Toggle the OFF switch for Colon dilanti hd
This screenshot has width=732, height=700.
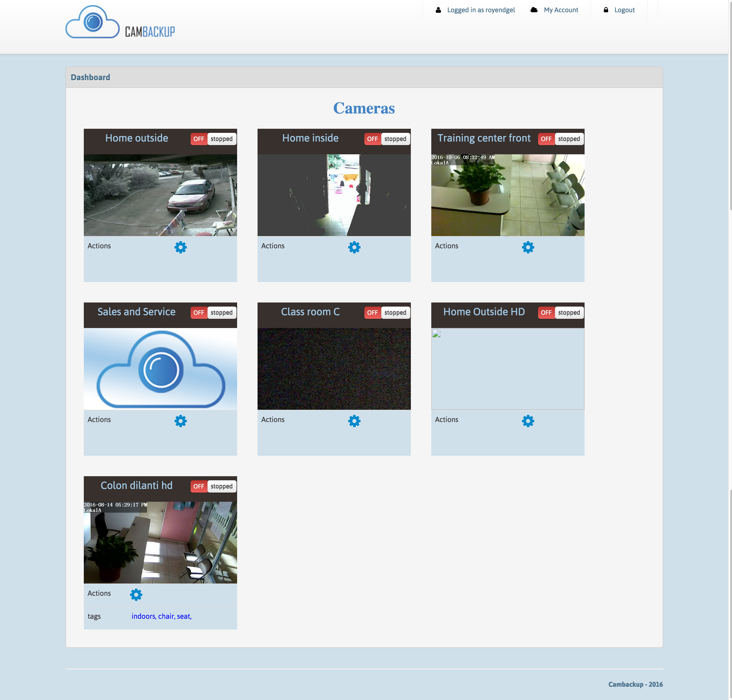click(199, 486)
